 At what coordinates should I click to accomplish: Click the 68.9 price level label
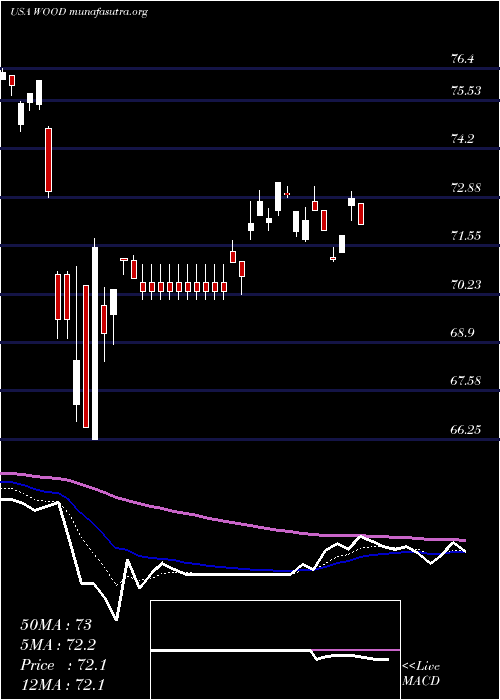(x=463, y=333)
